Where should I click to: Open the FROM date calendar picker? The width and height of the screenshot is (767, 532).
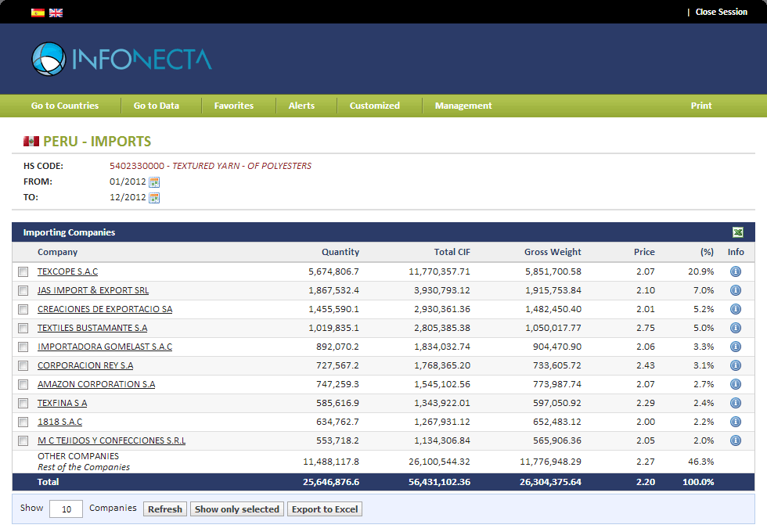[x=154, y=182]
